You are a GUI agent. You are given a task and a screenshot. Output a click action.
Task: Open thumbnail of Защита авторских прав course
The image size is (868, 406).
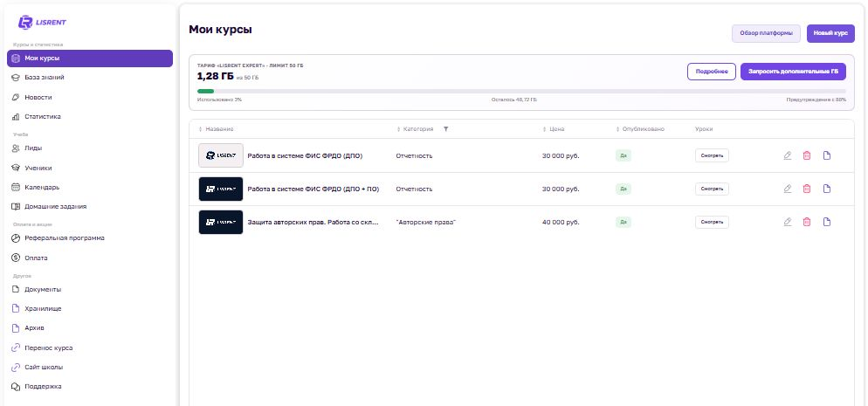tap(221, 223)
